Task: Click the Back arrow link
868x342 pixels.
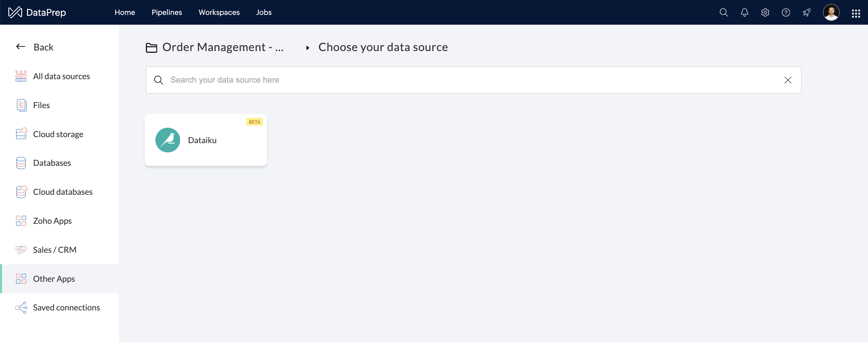Action: [35, 47]
